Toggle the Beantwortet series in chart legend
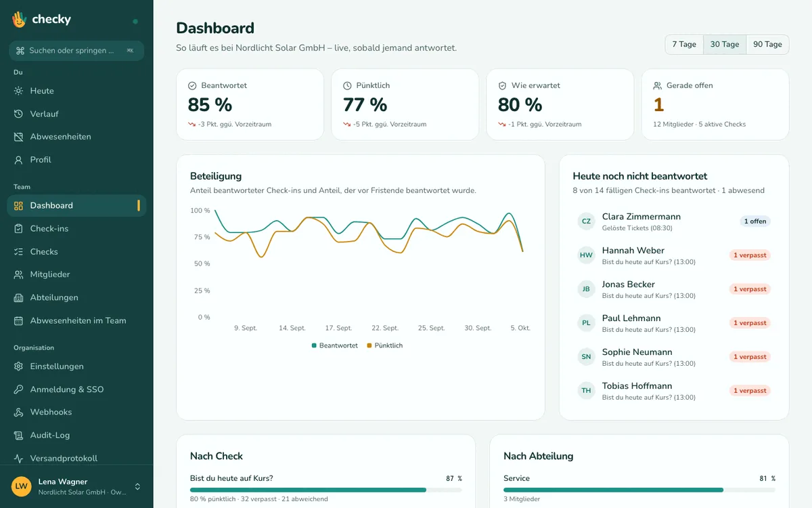The width and height of the screenshot is (812, 508). coord(334,345)
